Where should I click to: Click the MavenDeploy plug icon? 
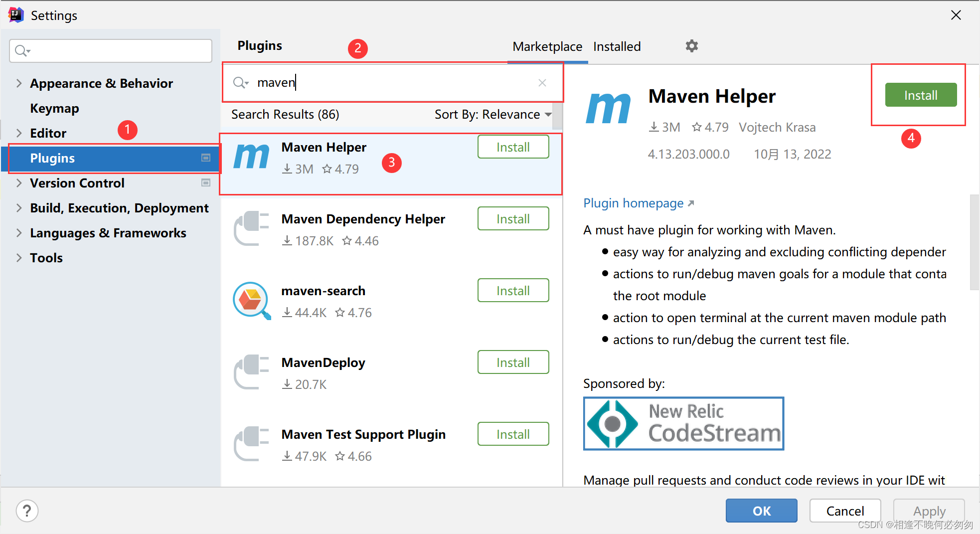[x=252, y=372]
